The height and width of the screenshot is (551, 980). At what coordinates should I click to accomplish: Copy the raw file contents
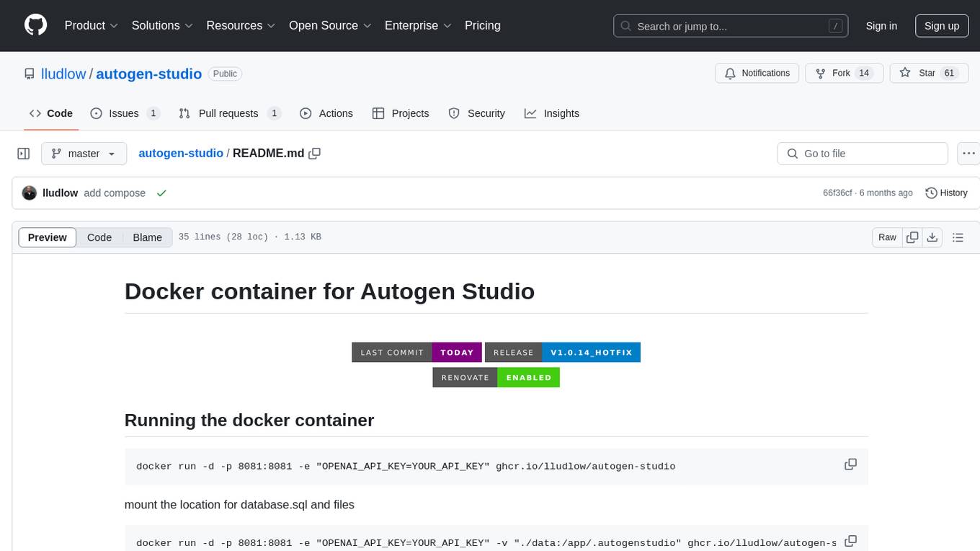click(x=912, y=237)
